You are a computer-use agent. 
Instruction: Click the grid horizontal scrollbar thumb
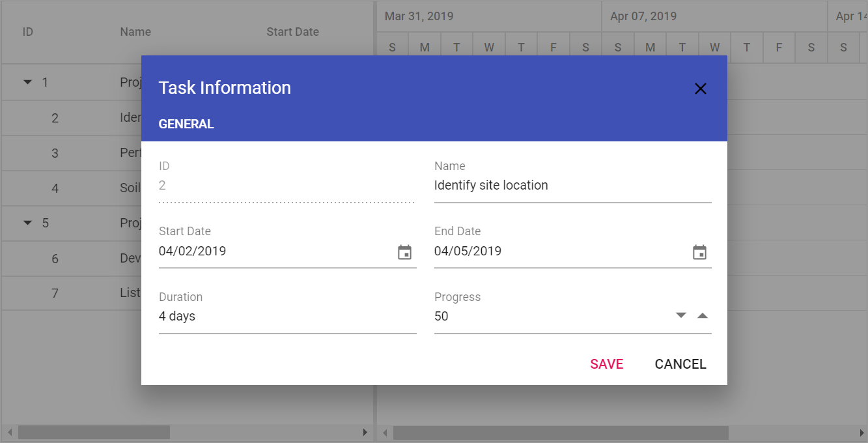coord(94,433)
